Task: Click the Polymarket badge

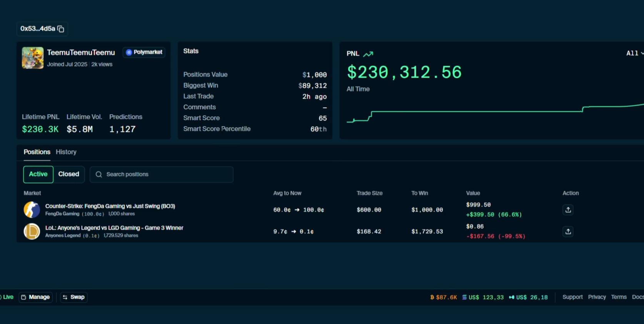Action: pyautogui.click(x=144, y=52)
